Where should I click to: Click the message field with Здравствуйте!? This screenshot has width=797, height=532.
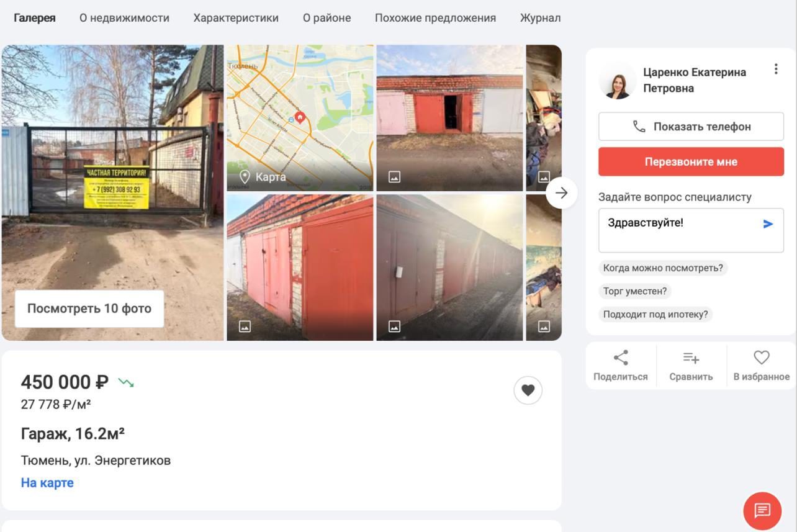tap(691, 230)
